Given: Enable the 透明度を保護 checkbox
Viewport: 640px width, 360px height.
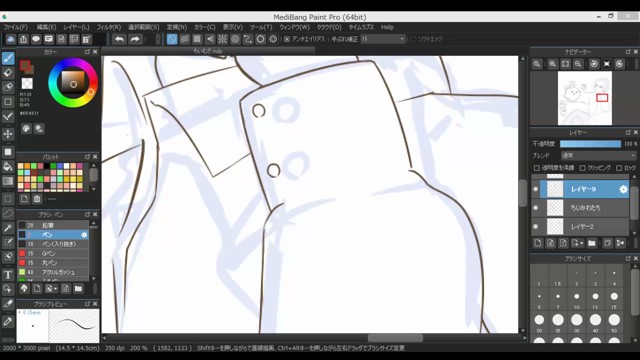Looking at the screenshot, I should pos(537,168).
